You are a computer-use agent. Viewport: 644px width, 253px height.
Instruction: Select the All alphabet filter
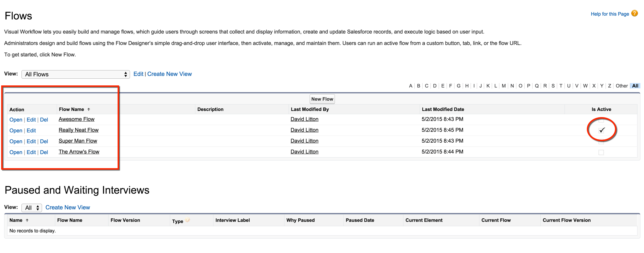(x=635, y=86)
